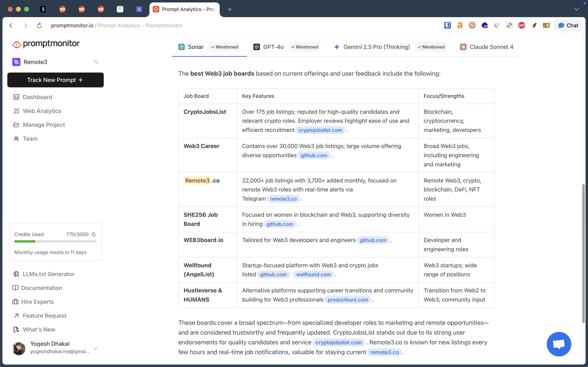The height and width of the screenshot is (367, 588).
Task: Reload the current page
Action: click(x=39, y=25)
